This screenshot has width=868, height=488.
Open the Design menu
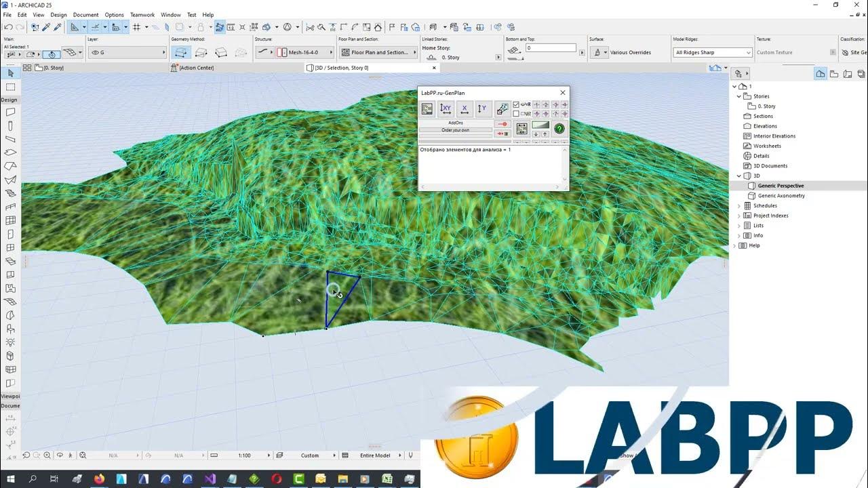[58, 14]
